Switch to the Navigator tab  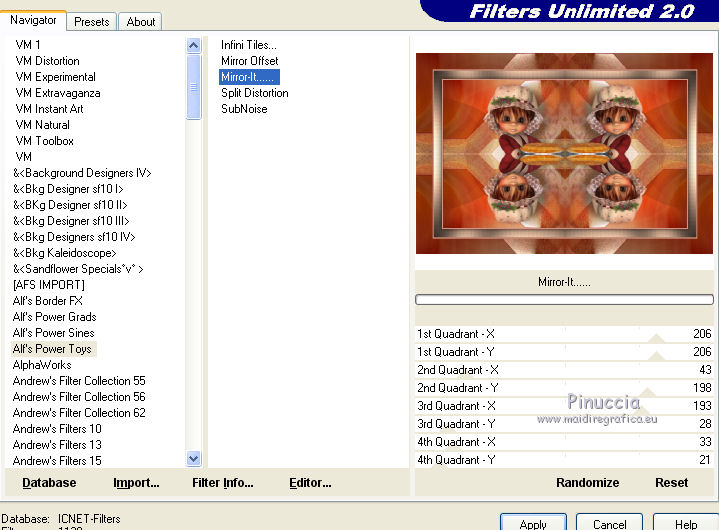(33, 20)
